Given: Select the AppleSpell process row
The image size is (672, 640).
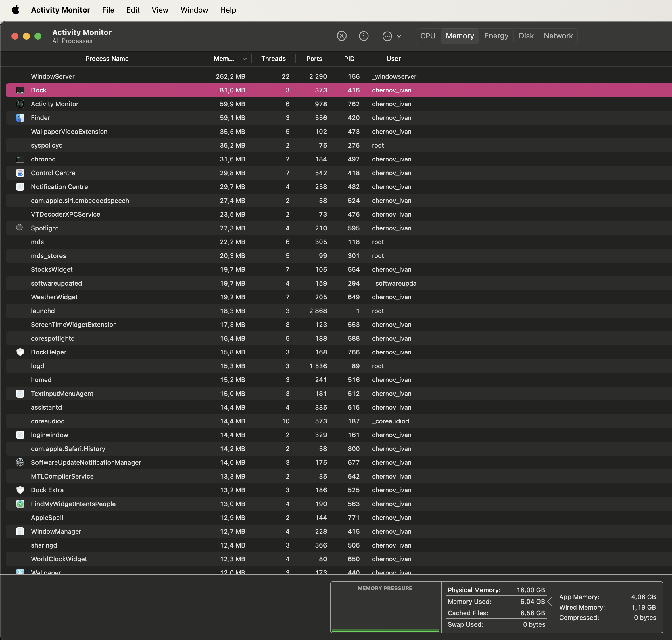Looking at the screenshot, I should (339, 518).
